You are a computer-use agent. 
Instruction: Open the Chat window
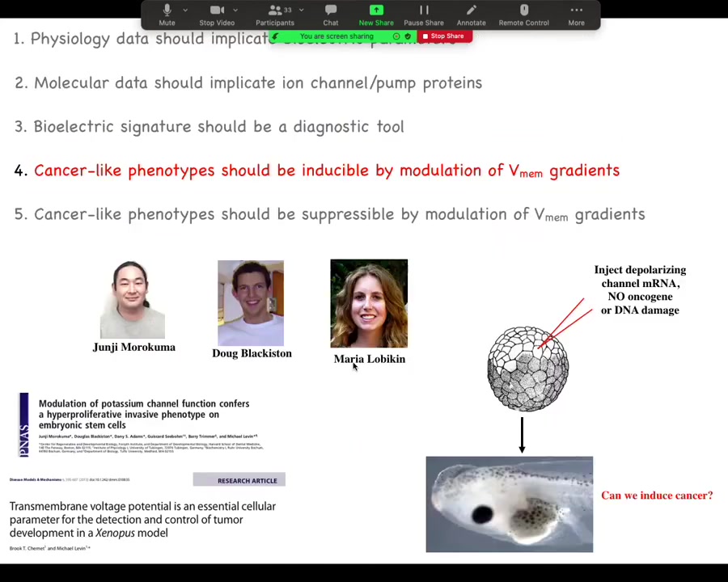[331, 15]
